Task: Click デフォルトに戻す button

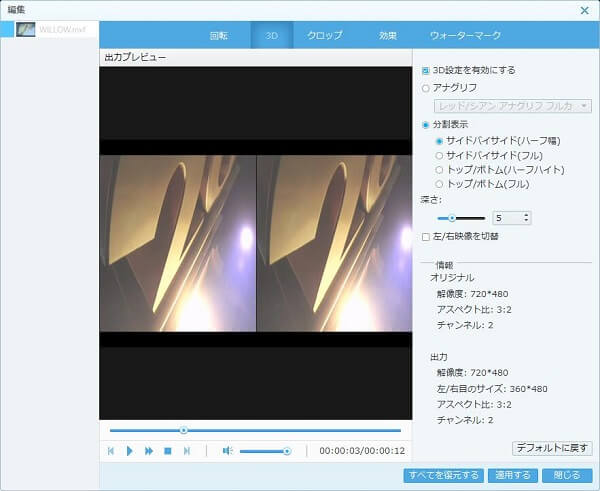Action: coord(552,448)
